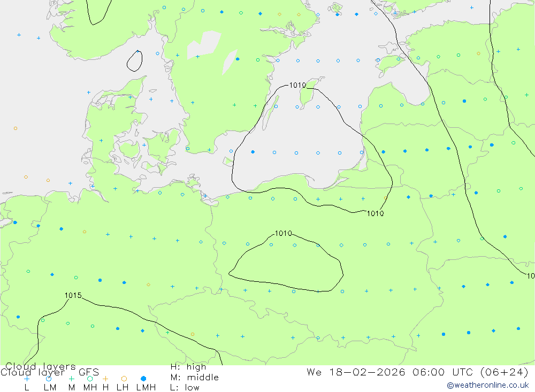
Task: Click the green plus legend symbol for M
Action: (x=71, y=379)
